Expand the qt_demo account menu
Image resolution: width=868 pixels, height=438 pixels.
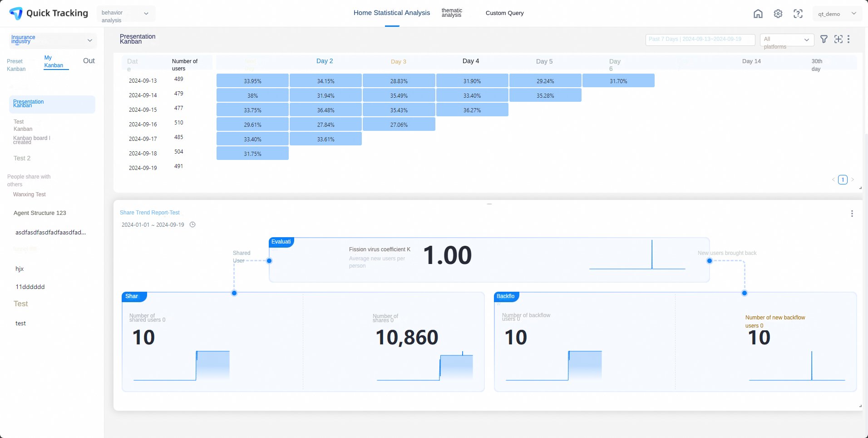click(x=837, y=14)
